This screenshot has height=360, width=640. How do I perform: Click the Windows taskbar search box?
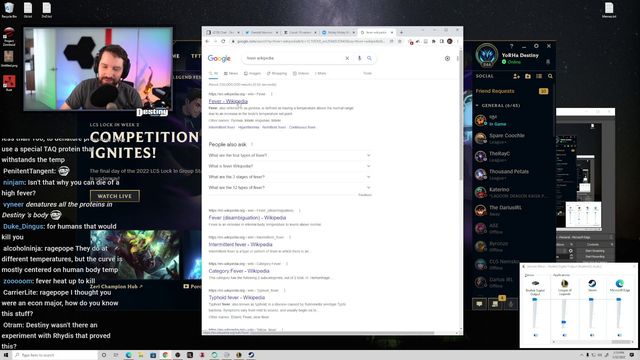pos(56,355)
